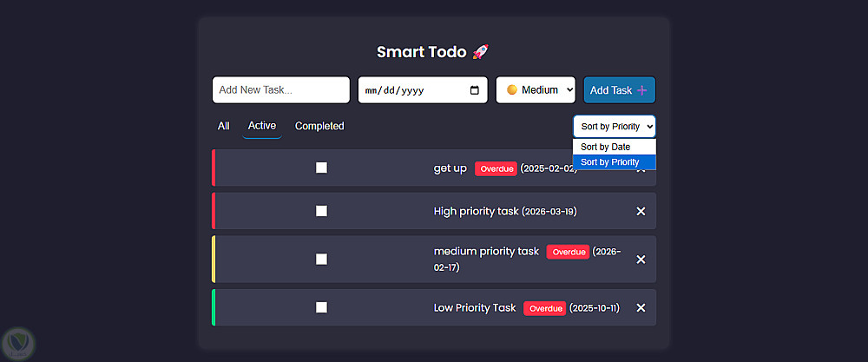
Task: Click the rocket emoji in the title
Action: point(482,52)
